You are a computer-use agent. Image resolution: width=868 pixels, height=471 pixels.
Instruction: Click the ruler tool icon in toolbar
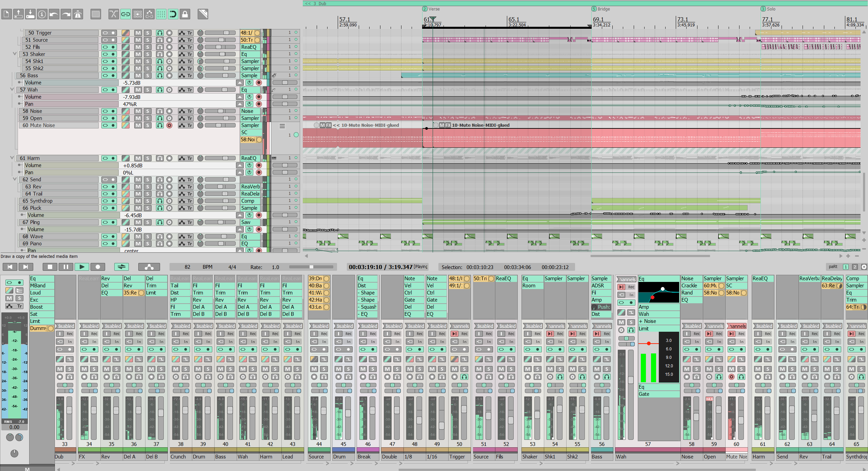pyautogui.click(x=203, y=14)
